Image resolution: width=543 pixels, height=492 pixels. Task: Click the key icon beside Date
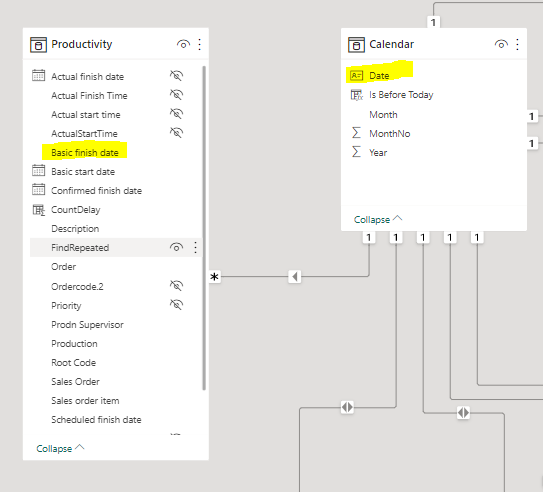tap(356, 75)
